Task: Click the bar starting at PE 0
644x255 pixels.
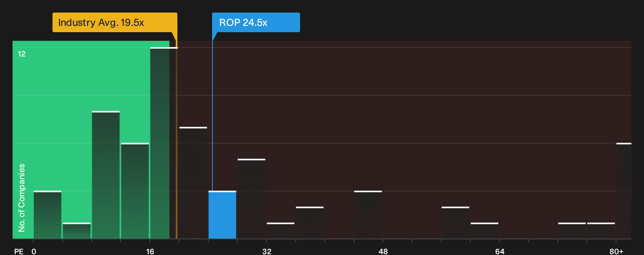Action: point(48,215)
